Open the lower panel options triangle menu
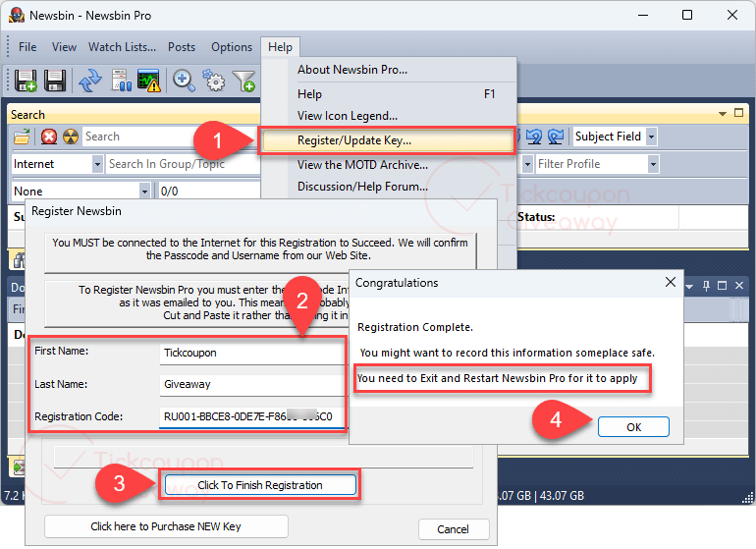This screenshot has height=549, width=756. [x=689, y=287]
